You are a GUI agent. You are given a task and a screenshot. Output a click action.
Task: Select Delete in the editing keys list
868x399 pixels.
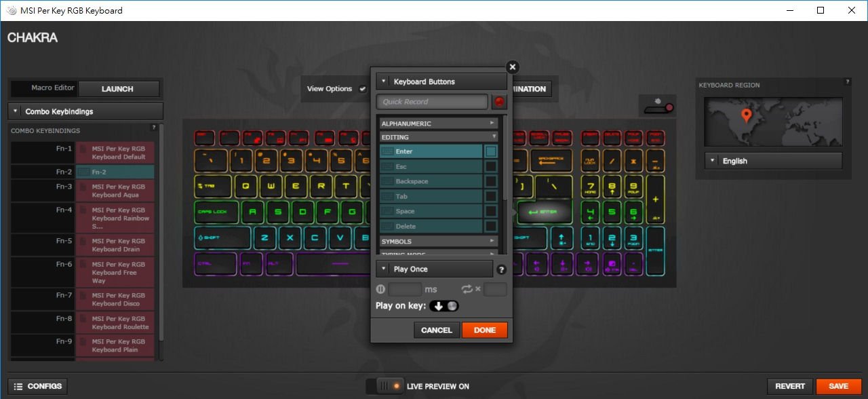(x=431, y=226)
